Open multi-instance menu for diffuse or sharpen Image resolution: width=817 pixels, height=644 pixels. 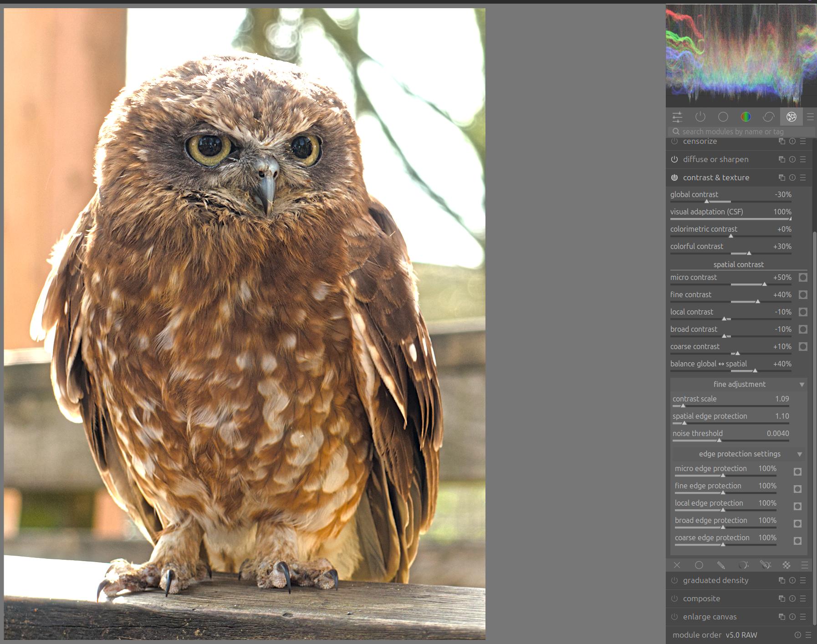pos(782,159)
